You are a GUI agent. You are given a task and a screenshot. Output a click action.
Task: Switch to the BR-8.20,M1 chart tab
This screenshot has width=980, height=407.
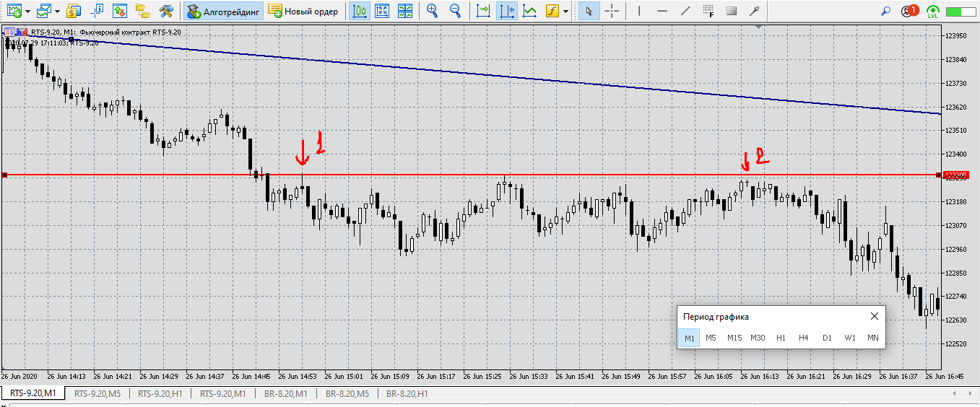tap(286, 394)
